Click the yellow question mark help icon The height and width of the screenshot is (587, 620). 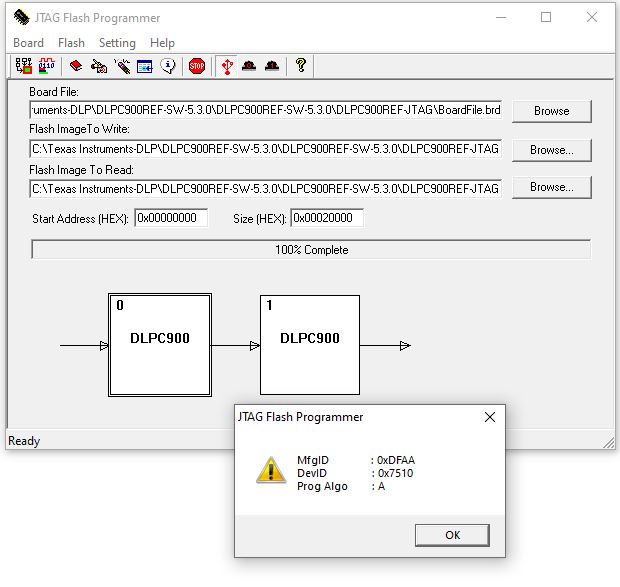pyautogui.click(x=301, y=66)
